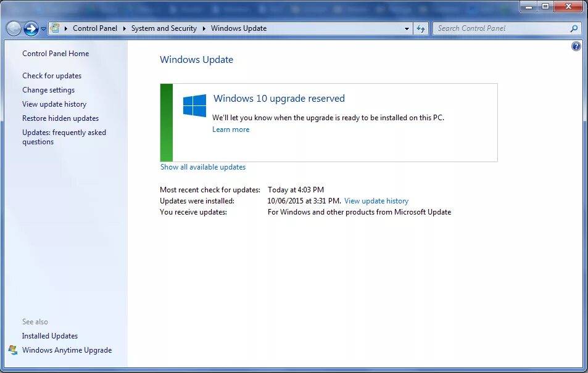
Task: Go back using the Back arrow button
Action: tap(14, 28)
